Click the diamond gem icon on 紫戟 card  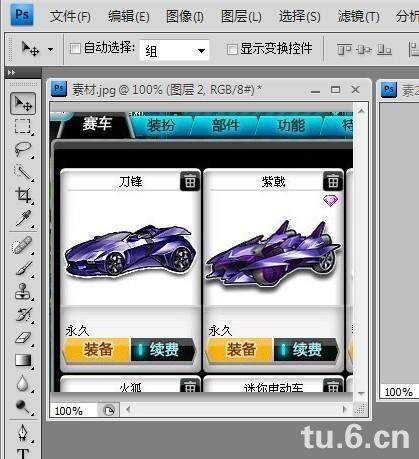[x=330, y=200]
